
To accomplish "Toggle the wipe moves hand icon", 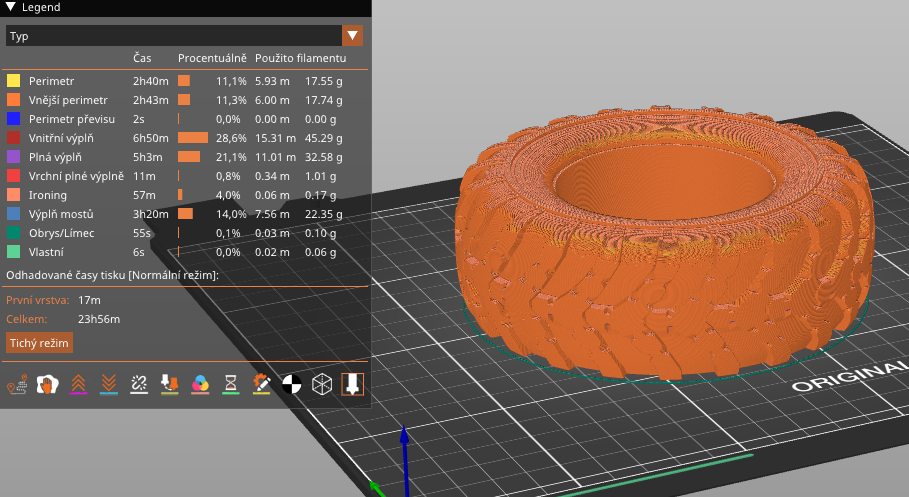I will tap(46, 384).
